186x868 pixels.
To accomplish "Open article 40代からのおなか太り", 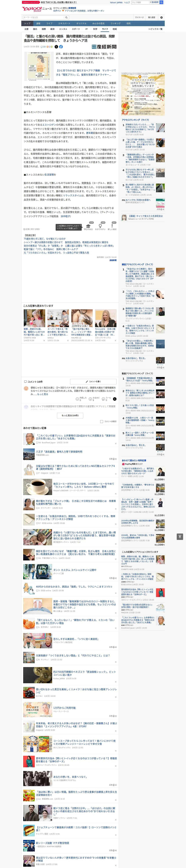I will click(x=74, y=586).
